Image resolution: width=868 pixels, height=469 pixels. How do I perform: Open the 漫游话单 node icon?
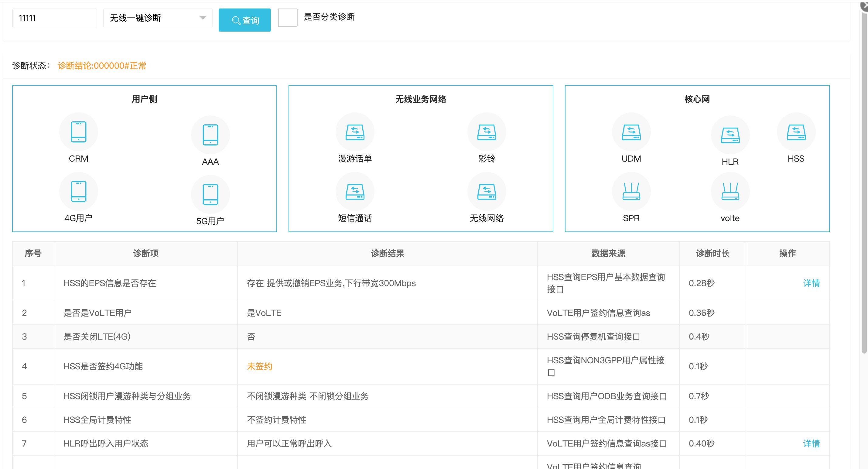tap(355, 132)
